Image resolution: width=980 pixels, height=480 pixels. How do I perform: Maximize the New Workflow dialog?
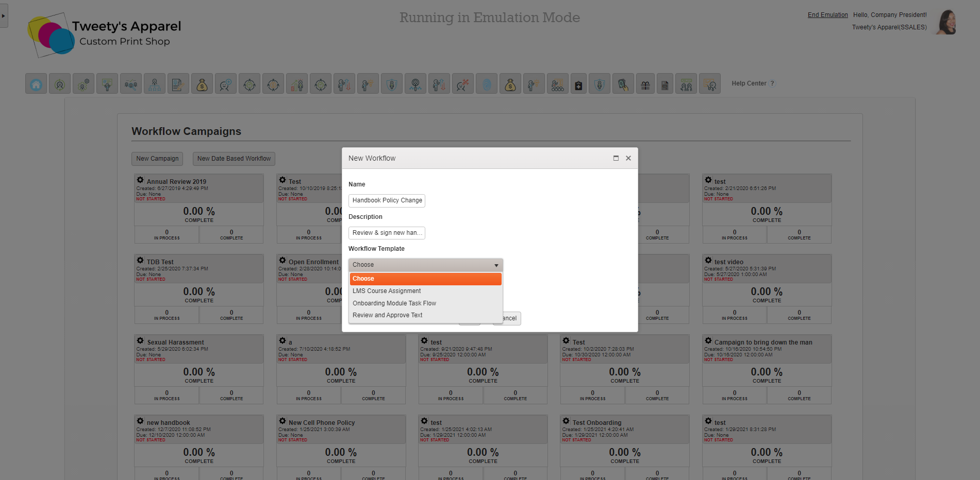click(616, 158)
